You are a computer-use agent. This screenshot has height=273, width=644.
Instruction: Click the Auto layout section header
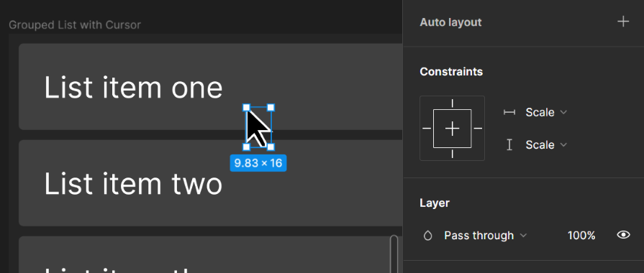coord(450,22)
